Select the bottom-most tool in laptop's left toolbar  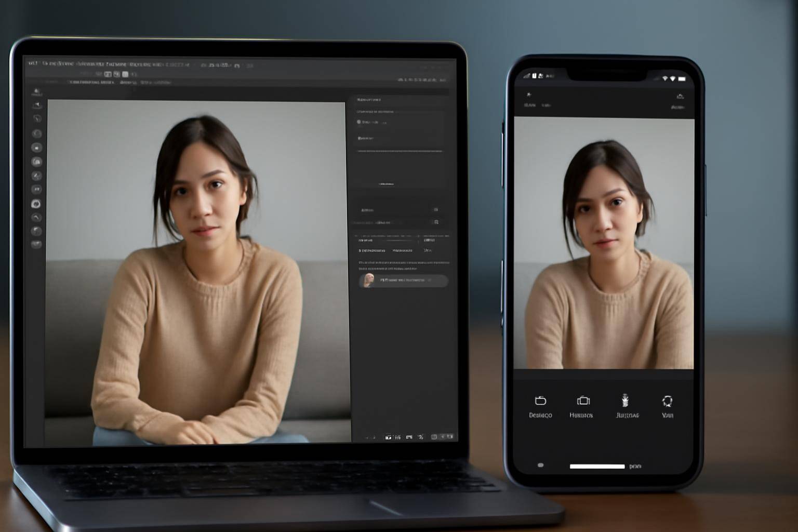tap(36, 244)
